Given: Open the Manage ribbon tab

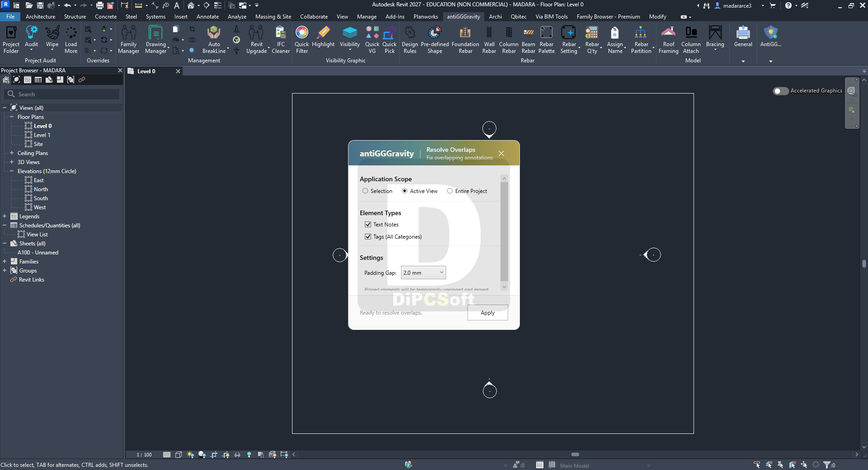Looking at the screenshot, I should (367, 17).
